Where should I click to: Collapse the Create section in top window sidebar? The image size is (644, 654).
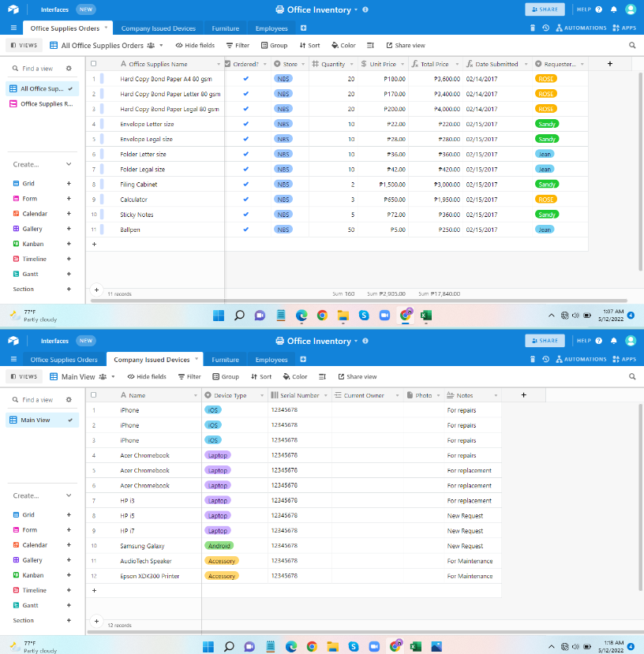click(x=69, y=164)
